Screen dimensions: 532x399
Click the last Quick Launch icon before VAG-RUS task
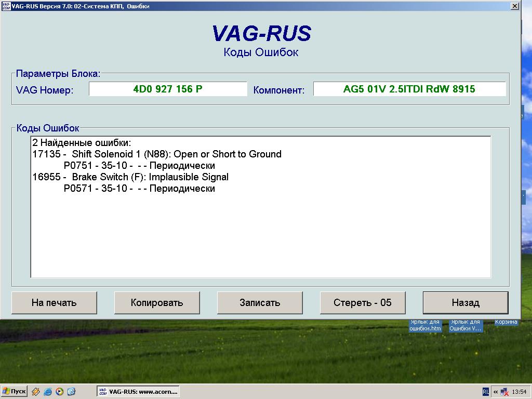click(x=72, y=391)
